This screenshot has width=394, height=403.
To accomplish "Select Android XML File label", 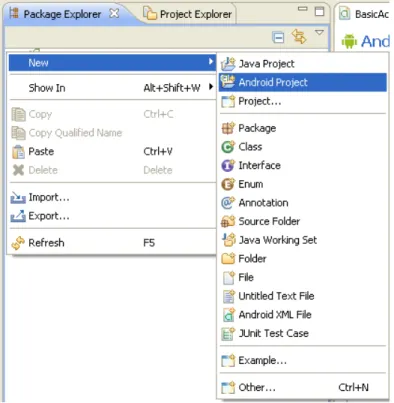I will (x=275, y=315).
